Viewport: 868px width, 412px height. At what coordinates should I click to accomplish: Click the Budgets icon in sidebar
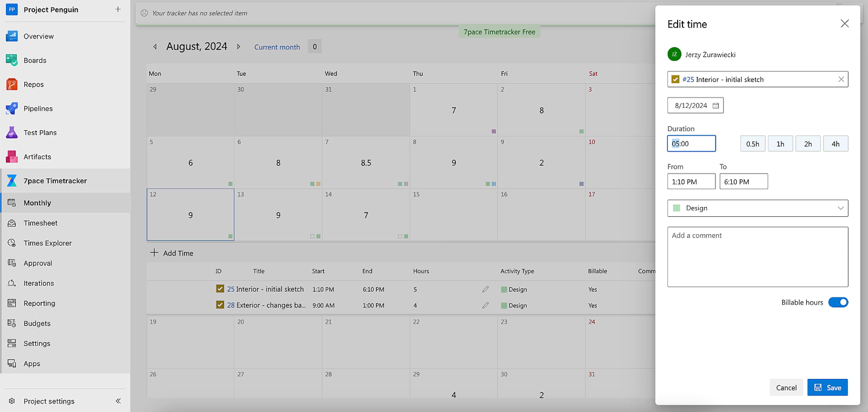(12, 323)
